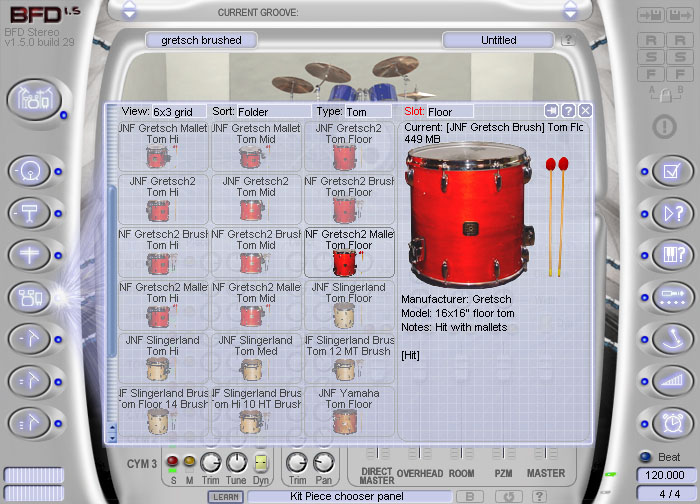700x504 pixels.
Task: Click the save preset icon top right
Action: (680, 15)
